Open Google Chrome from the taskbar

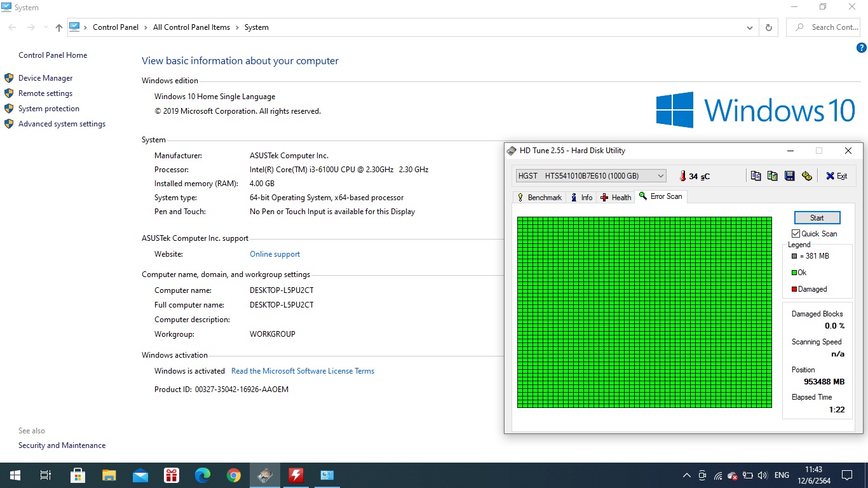pos(234,475)
